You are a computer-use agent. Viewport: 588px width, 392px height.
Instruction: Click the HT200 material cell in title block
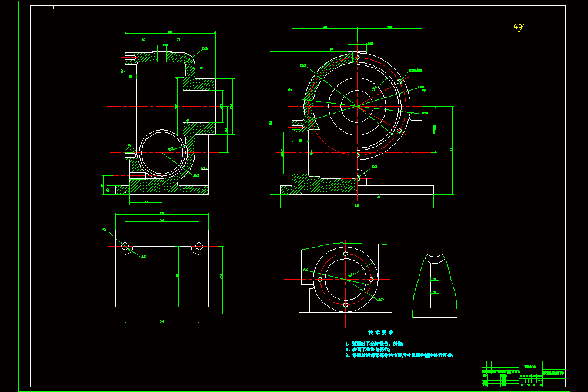pos(530,367)
